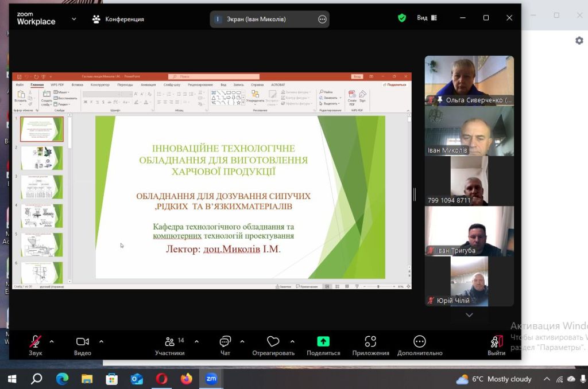588x389 pixels.
Task: Click the Отреагировать reactions heart icon
Action: pyautogui.click(x=273, y=343)
